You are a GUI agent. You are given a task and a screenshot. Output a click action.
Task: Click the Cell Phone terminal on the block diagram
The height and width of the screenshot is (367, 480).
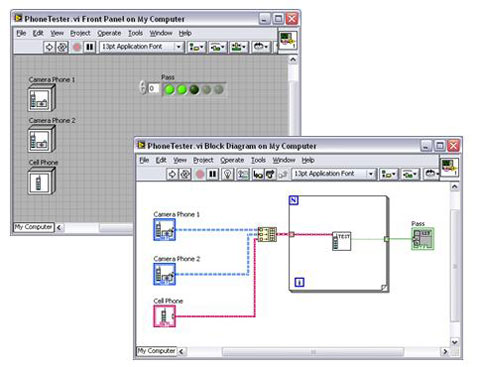[164, 316]
